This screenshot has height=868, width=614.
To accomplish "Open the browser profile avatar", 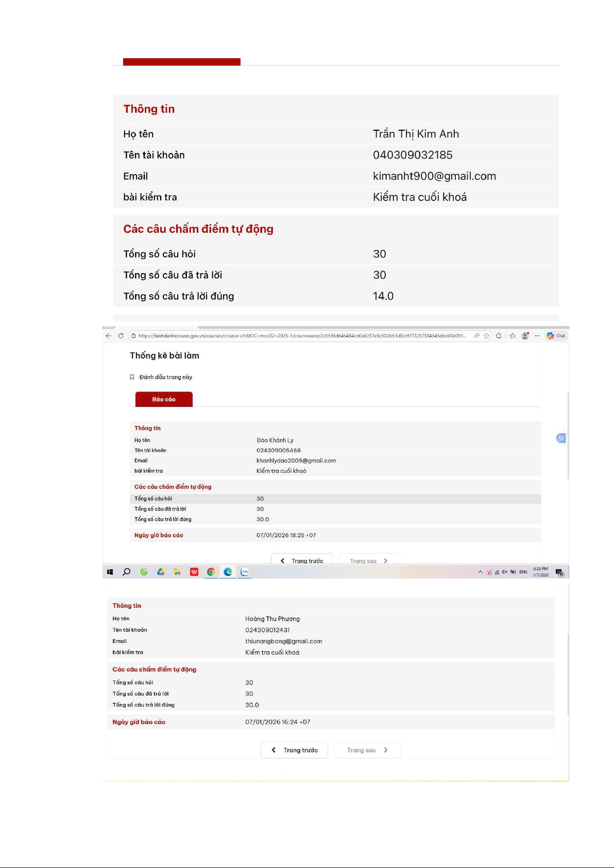I will [x=525, y=336].
